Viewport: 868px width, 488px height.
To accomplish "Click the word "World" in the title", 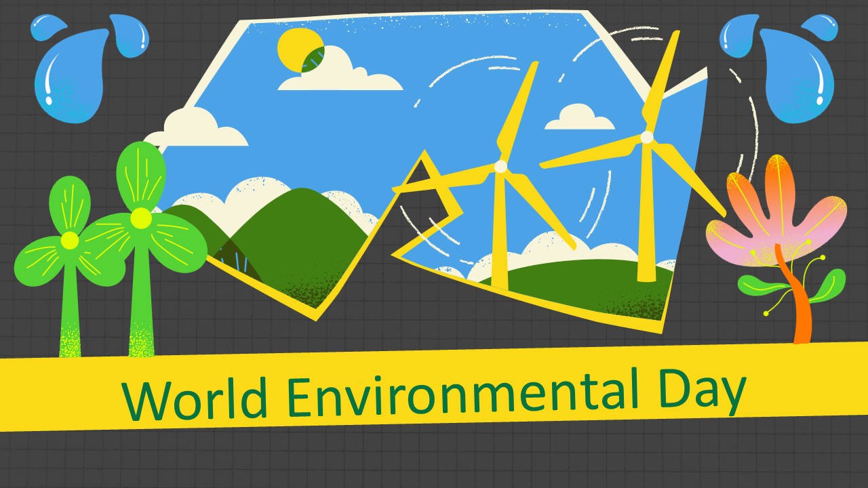I will point(196,400).
